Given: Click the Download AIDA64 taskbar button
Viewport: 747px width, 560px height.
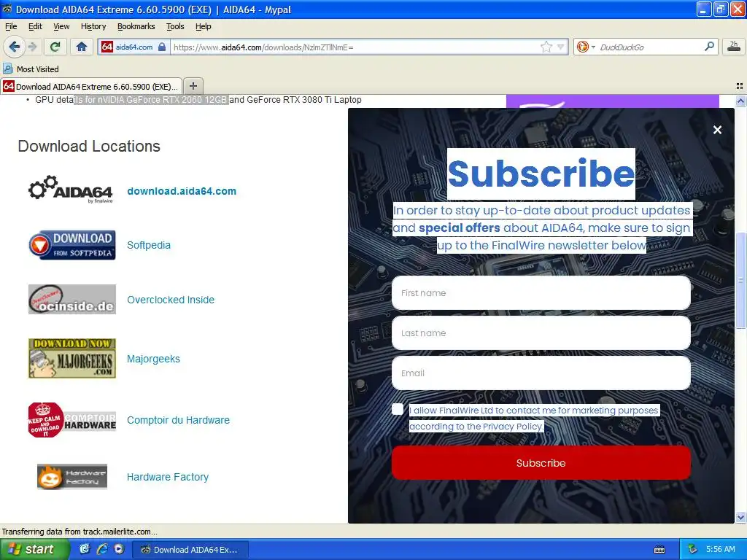Looking at the screenshot, I should (x=190, y=550).
